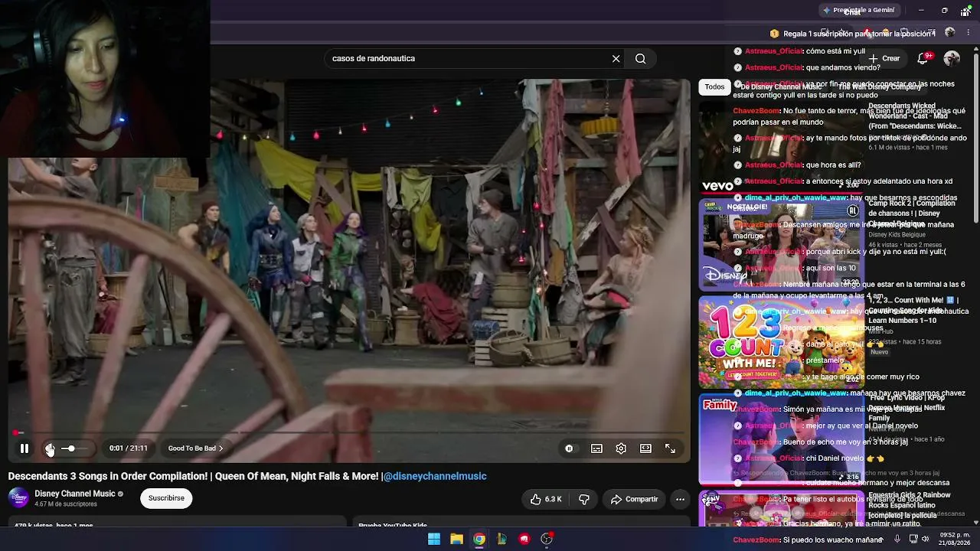Toggle subtitles in the video player

click(x=596, y=448)
